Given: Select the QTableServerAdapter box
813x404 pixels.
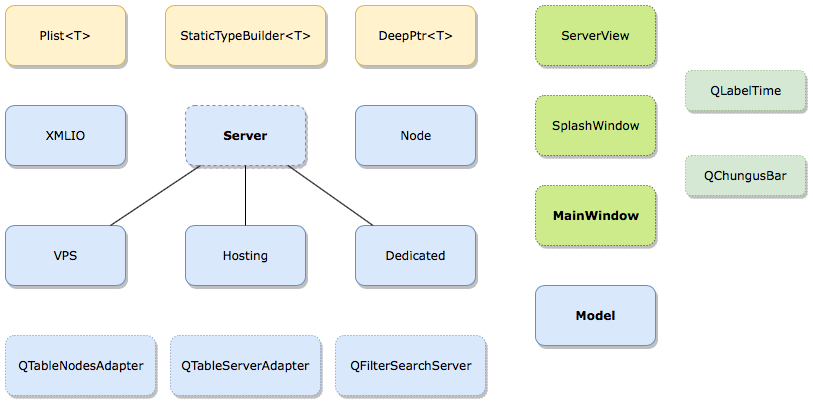Looking at the screenshot, I should point(245,365).
